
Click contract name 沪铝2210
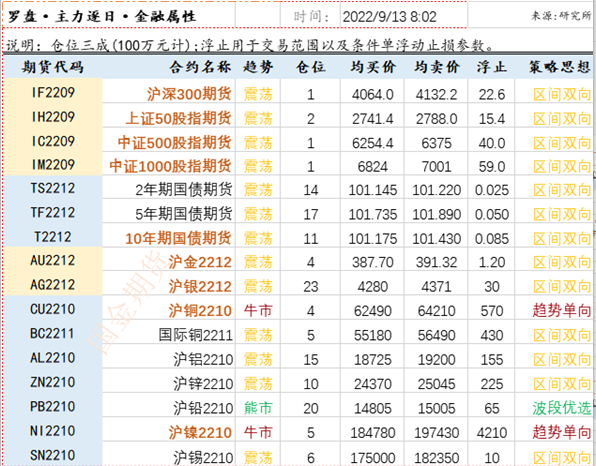point(203,359)
